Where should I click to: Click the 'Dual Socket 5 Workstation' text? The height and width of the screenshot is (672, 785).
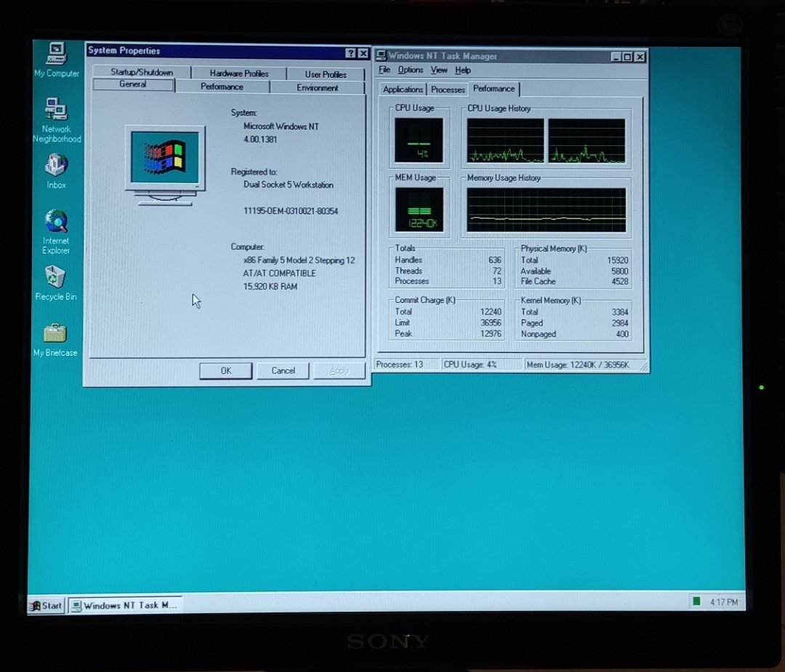289,185
